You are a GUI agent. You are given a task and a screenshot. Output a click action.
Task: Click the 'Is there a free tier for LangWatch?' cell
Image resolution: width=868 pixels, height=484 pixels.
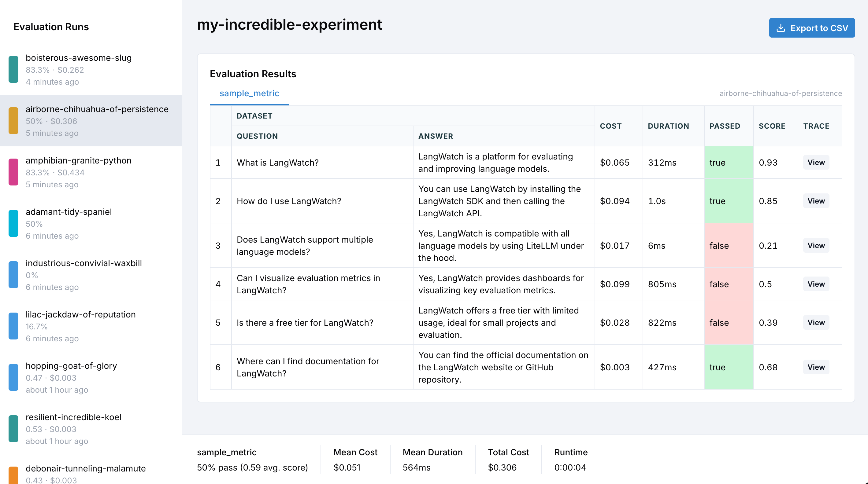[322, 322]
